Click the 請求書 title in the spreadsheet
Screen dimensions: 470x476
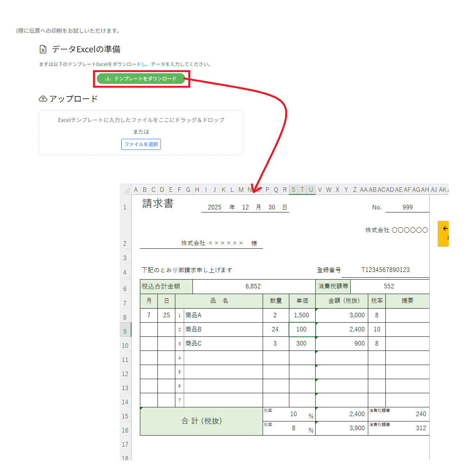(158, 204)
